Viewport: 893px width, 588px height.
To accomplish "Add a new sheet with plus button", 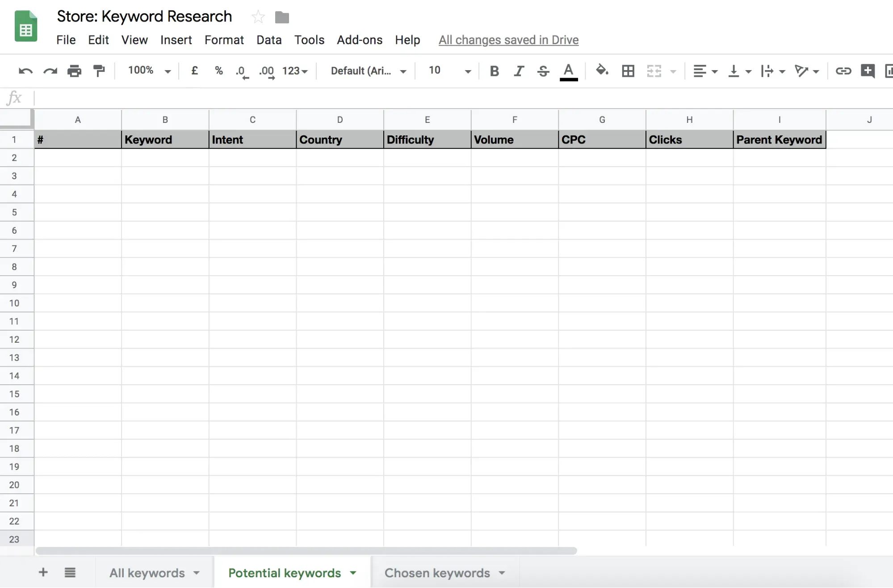I will click(43, 572).
